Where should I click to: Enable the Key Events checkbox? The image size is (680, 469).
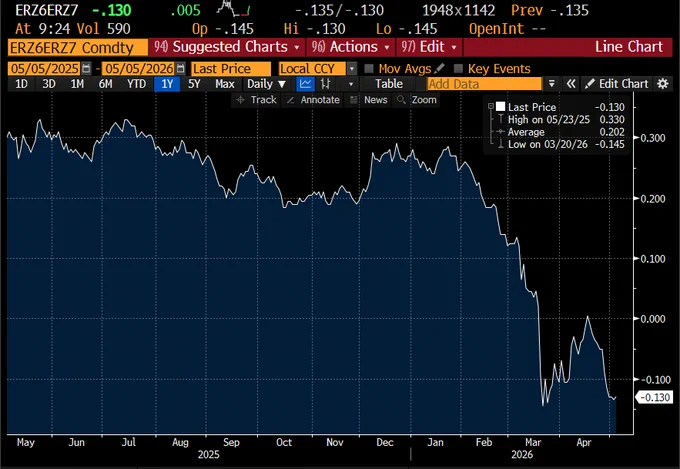tap(458, 69)
